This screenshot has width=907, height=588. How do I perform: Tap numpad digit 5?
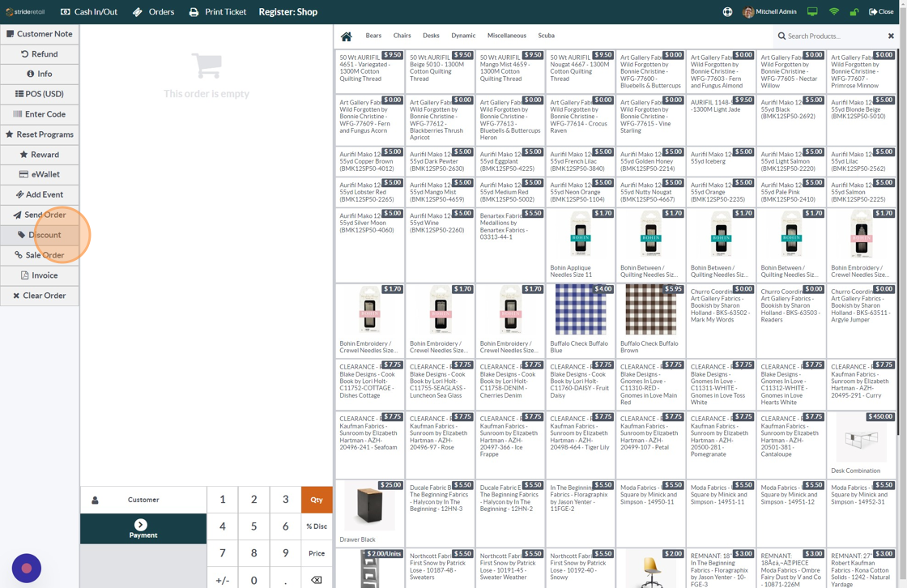click(254, 526)
